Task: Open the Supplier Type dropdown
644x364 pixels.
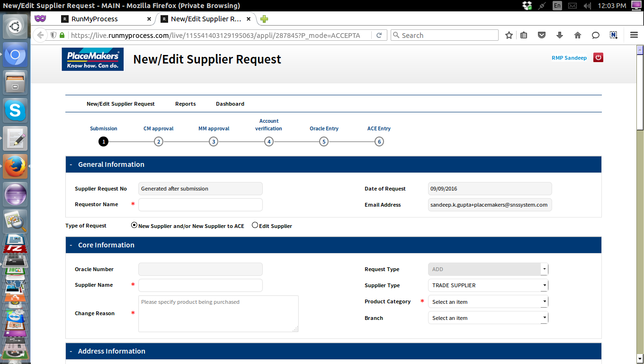Action: click(488, 285)
